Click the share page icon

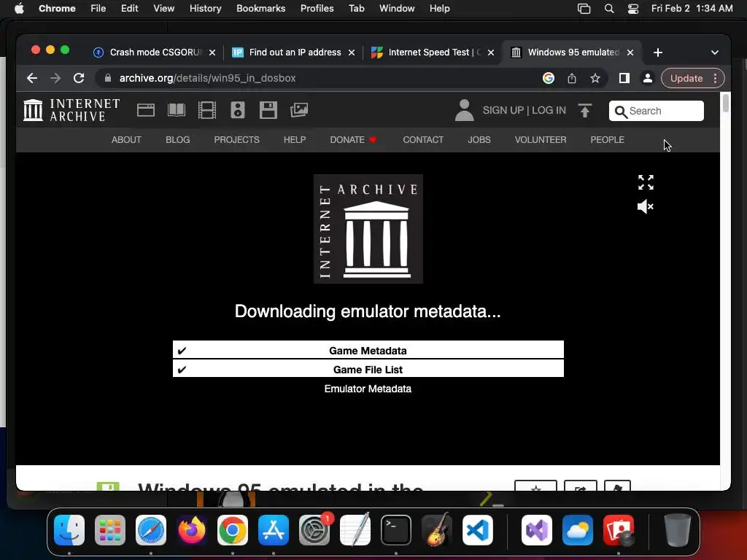pyautogui.click(x=572, y=78)
